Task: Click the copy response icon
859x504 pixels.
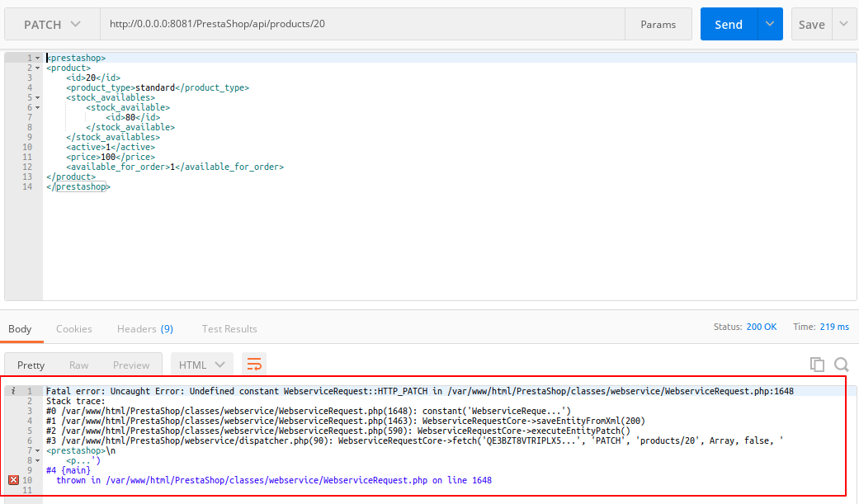Action: pyautogui.click(x=817, y=363)
